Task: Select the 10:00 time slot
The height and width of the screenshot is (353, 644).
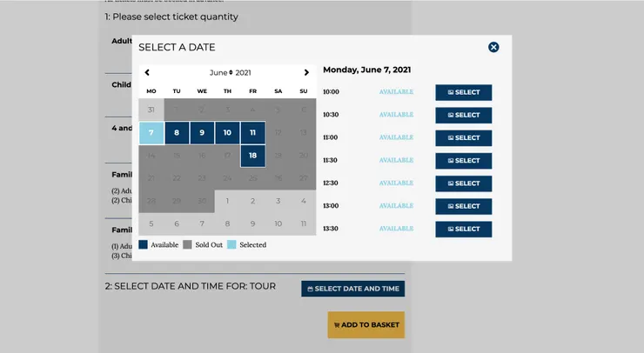Action: click(x=463, y=92)
